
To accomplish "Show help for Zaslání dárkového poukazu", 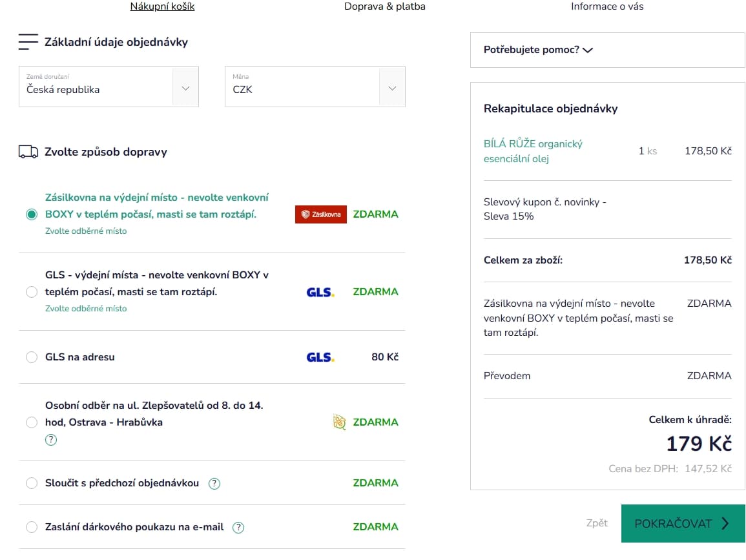I will coord(238,527).
